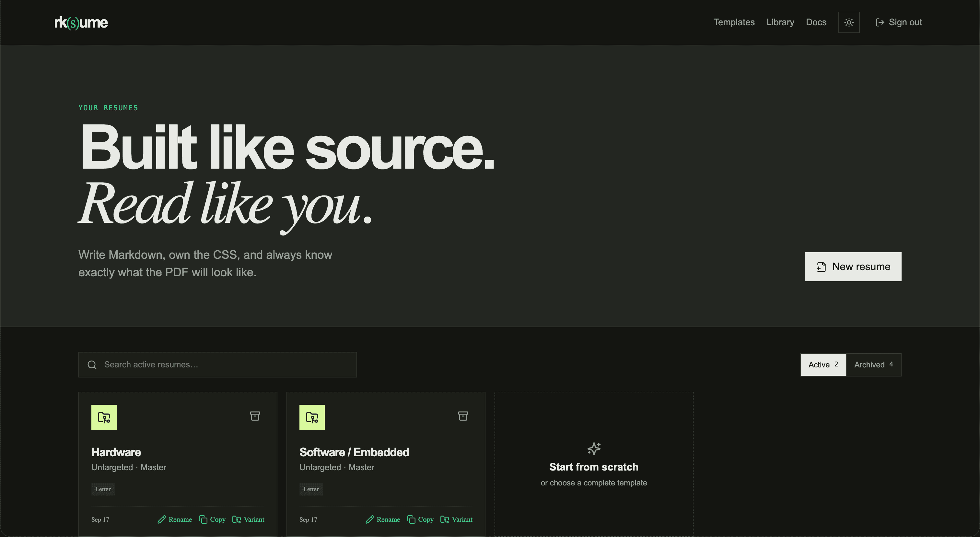Viewport: 980px width, 537px height.
Task: Open the Templates page
Action: (734, 22)
